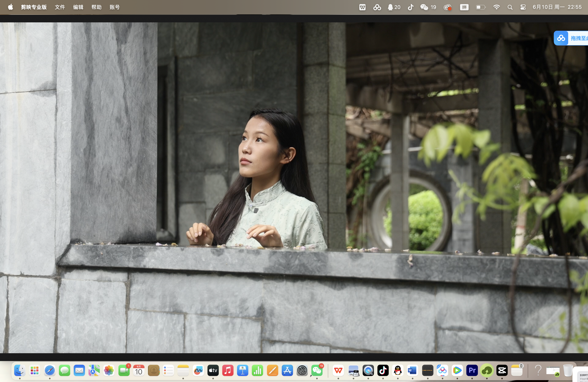The image size is (588, 382).
Task: Open Tencent Video from the dock
Action: [457, 371]
